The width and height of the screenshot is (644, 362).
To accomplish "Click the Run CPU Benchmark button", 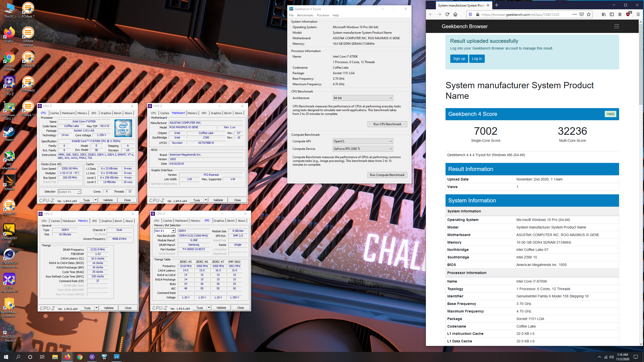I will click(x=387, y=124).
